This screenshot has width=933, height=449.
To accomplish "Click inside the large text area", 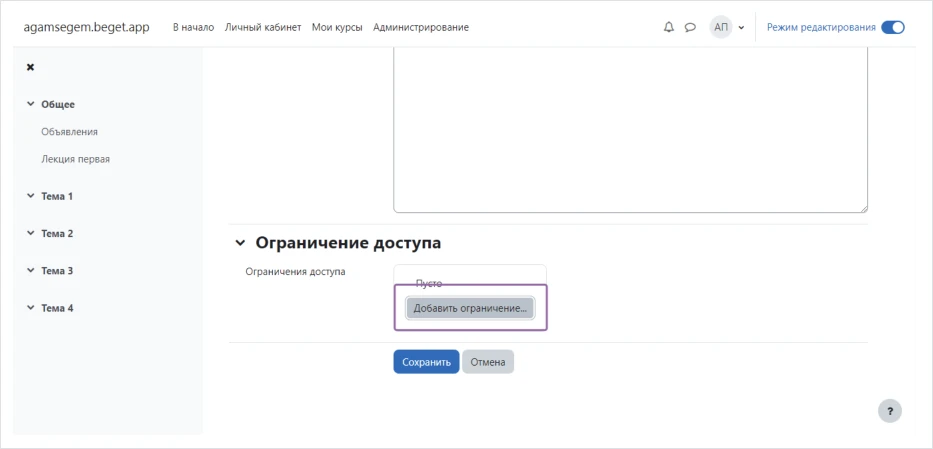I will [630, 130].
